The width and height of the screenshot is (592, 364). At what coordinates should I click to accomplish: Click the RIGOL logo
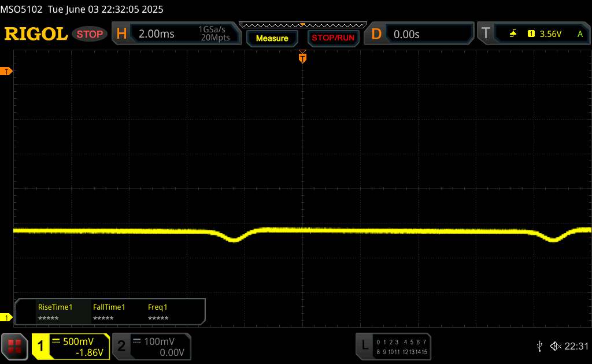36,34
